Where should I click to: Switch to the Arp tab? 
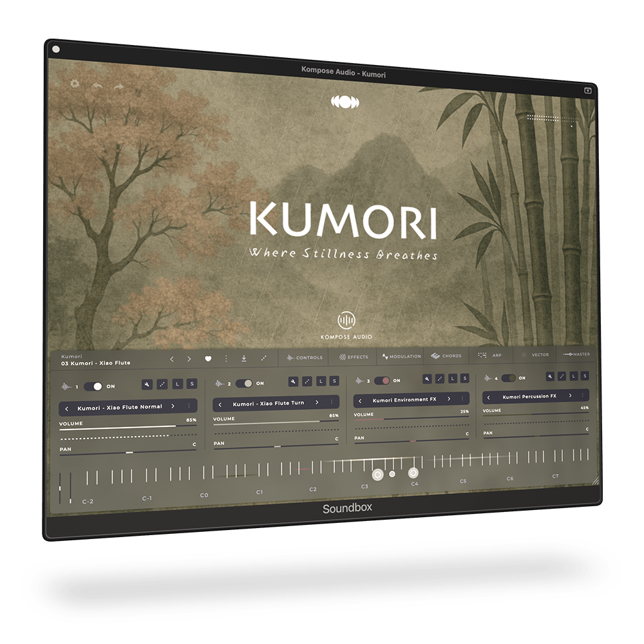(x=490, y=355)
